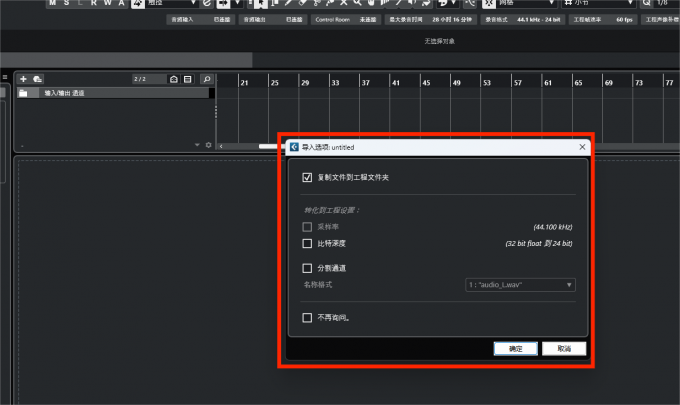
Task: Click ruler at bar 21
Action: pyautogui.click(x=244, y=83)
